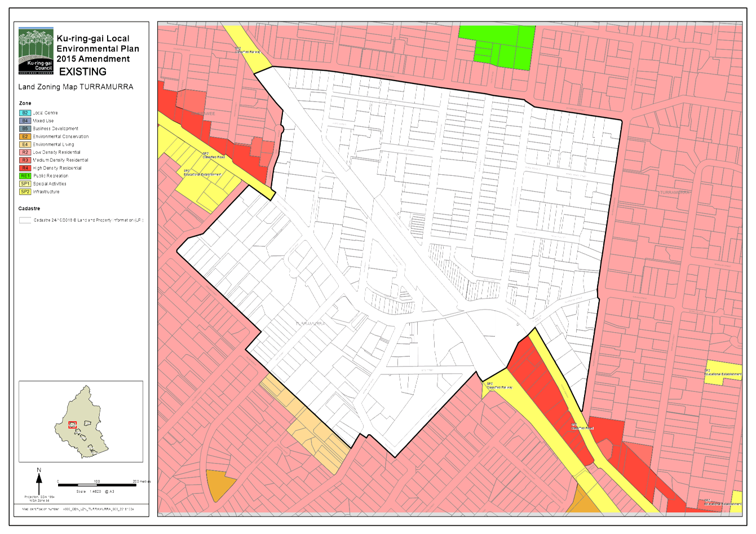Screen dimensions: 756x534
Task: Select the B4 Mixed Use legend swatch
Action: [25, 121]
